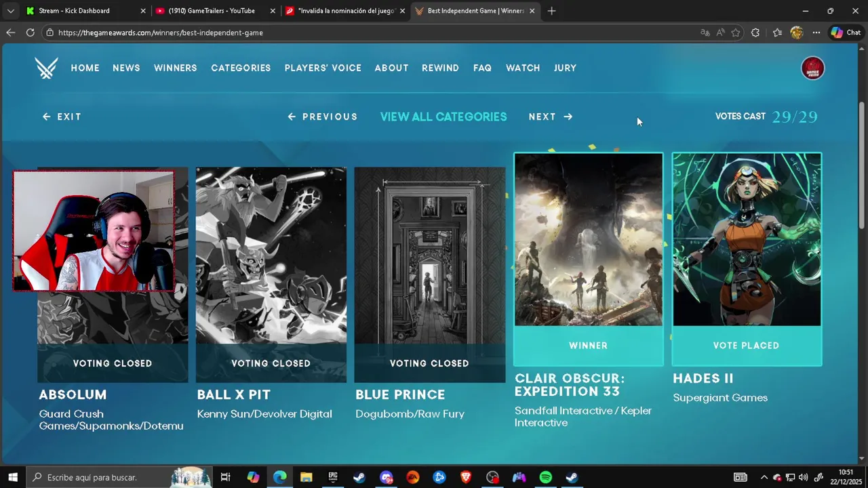Open the ABOUT menu item

[391, 68]
